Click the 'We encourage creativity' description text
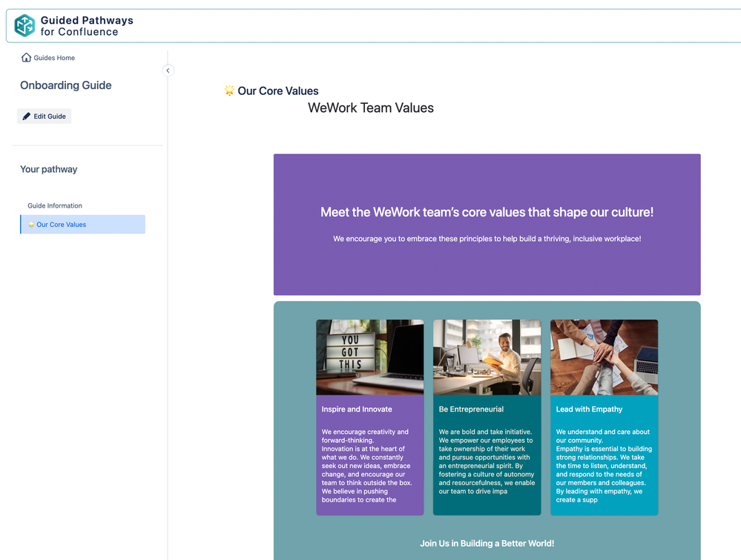This screenshot has height=560, width=741. pos(368,466)
